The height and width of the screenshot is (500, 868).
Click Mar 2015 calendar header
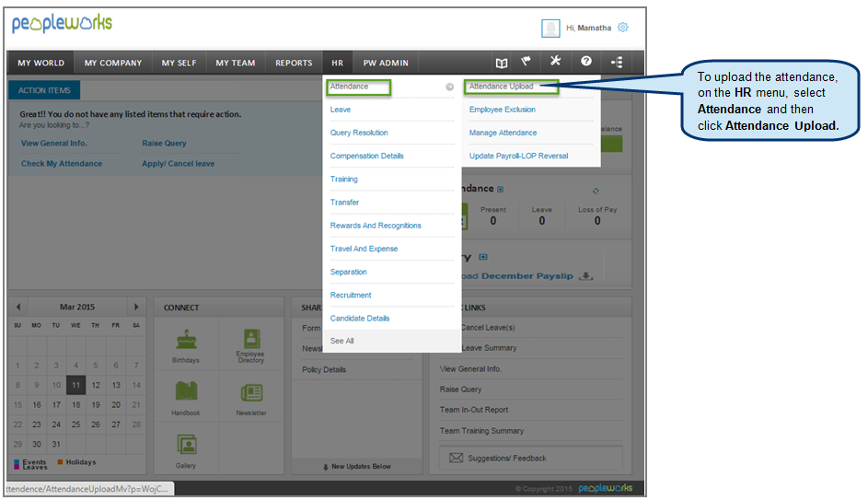point(77,307)
